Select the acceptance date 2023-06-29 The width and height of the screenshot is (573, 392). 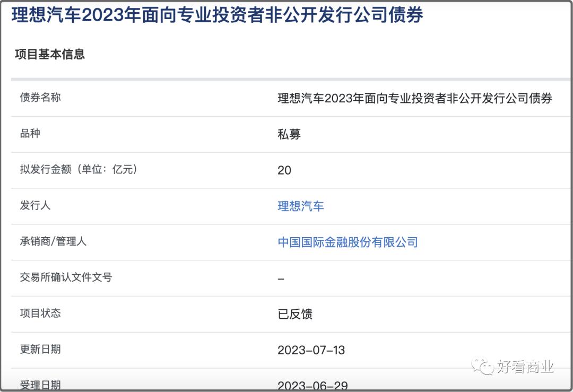click(x=312, y=386)
